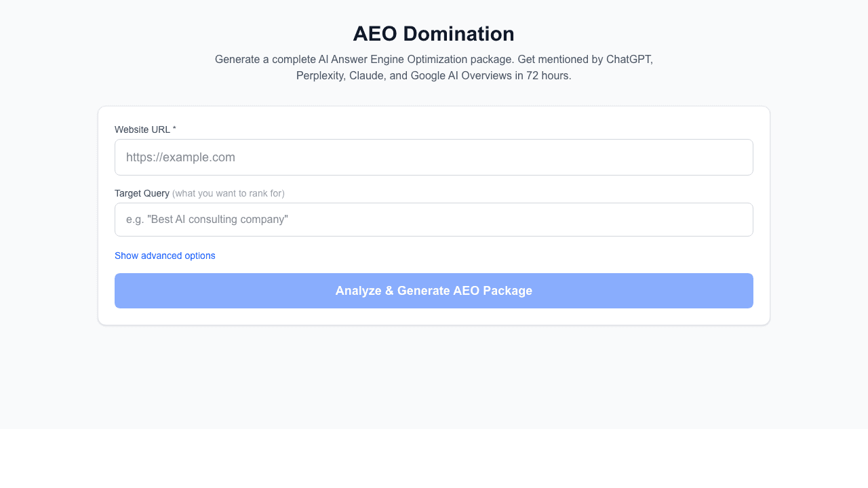Click the AEO Domination heading
Image resolution: width=868 pixels, height=488 pixels.
433,33
